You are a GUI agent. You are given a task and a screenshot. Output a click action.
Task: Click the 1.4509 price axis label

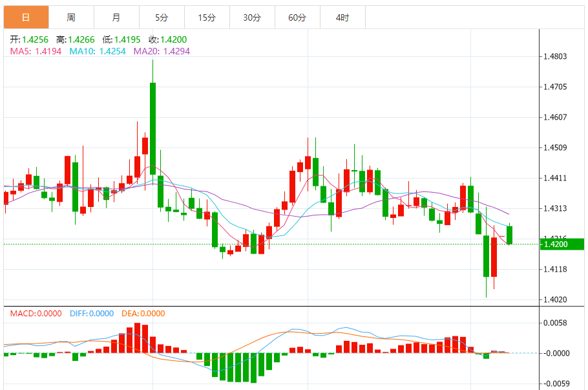(556, 148)
